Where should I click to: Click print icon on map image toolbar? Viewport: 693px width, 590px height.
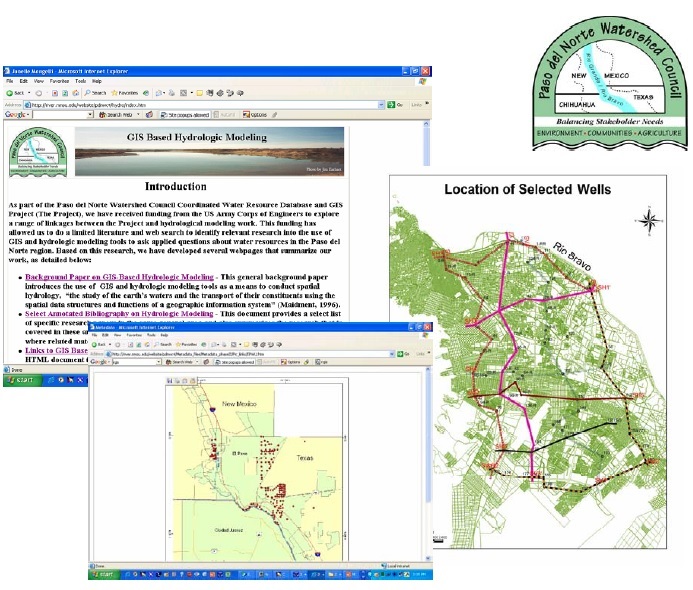177,381
